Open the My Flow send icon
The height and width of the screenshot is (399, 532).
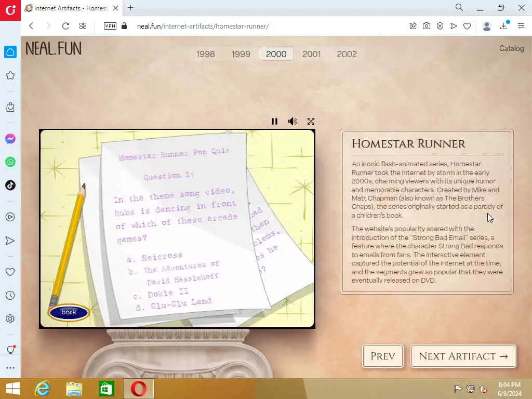click(x=454, y=26)
